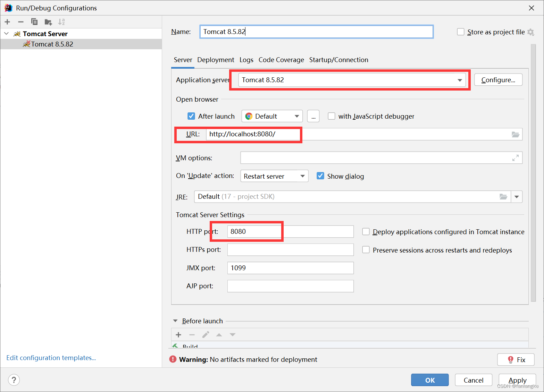
Task: Click the Apply button
Action: click(x=517, y=380)
